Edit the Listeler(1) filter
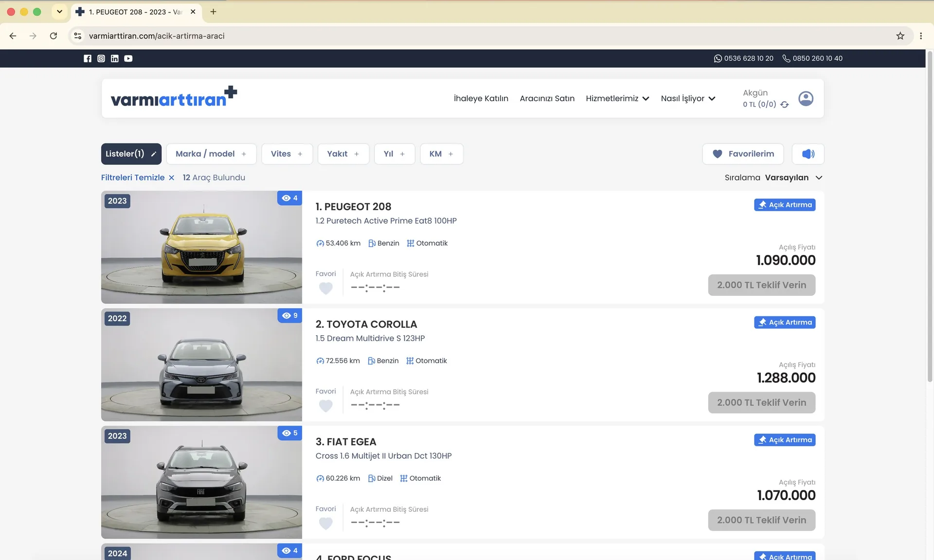The image size is (934, 560). (x=131, y=154)
